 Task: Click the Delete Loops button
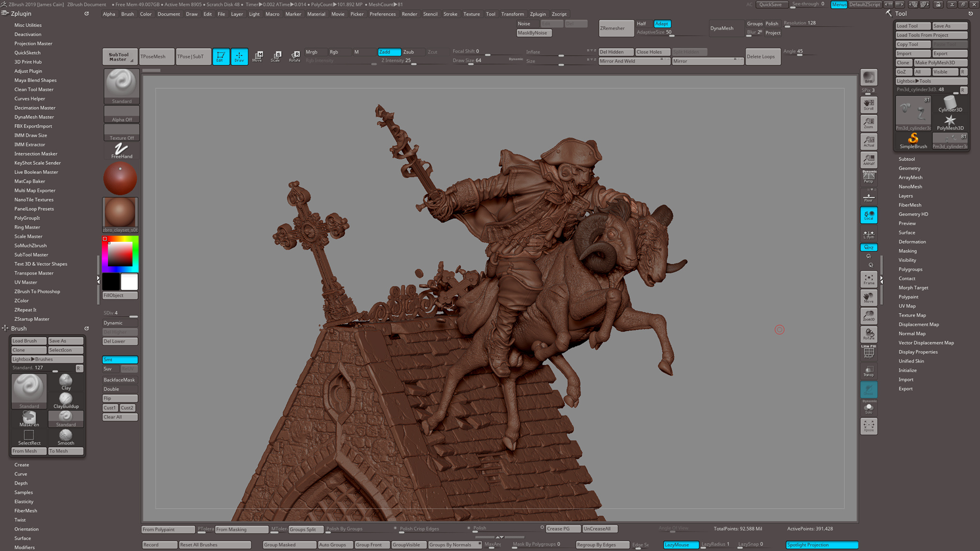763,56
